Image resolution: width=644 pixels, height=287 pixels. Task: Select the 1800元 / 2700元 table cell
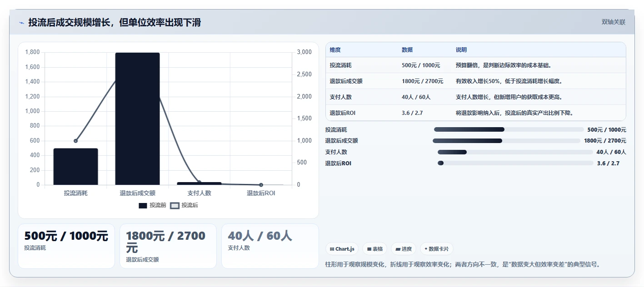pos(423,81)
